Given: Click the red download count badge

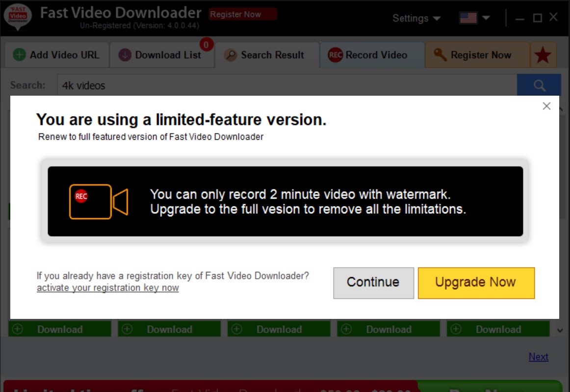Looking at the screenshot, I should tap(206, 45).
